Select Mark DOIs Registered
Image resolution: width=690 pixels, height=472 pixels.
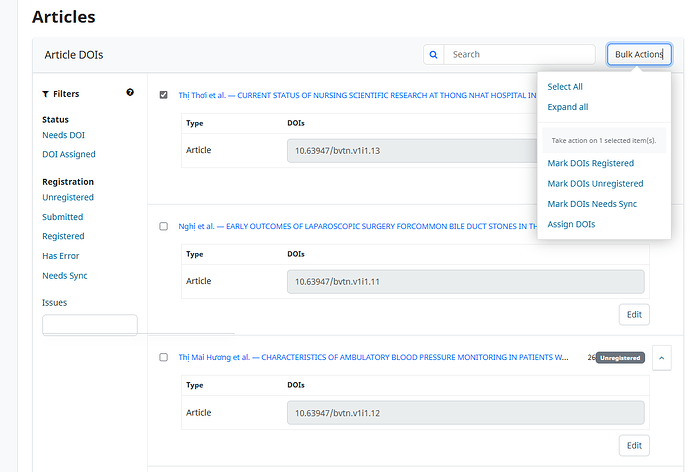tap(591, 163)
